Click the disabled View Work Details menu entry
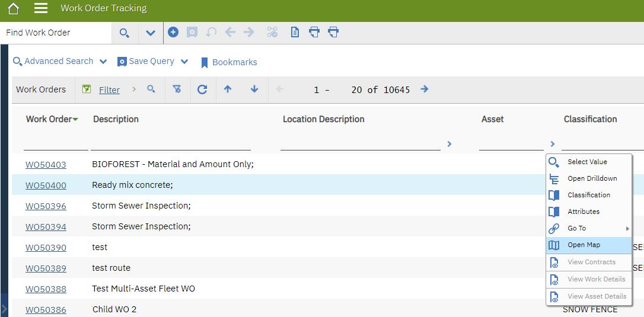This screenshot has height=317, width=644. 589,280
